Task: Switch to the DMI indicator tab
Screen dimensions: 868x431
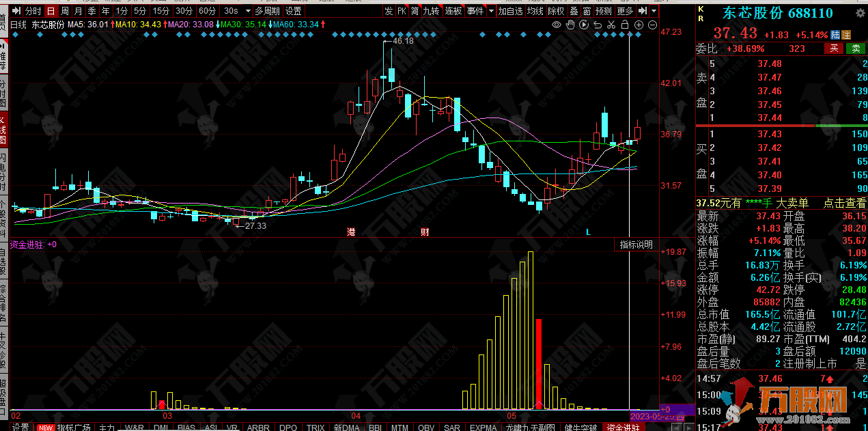Action: (160, 428)
